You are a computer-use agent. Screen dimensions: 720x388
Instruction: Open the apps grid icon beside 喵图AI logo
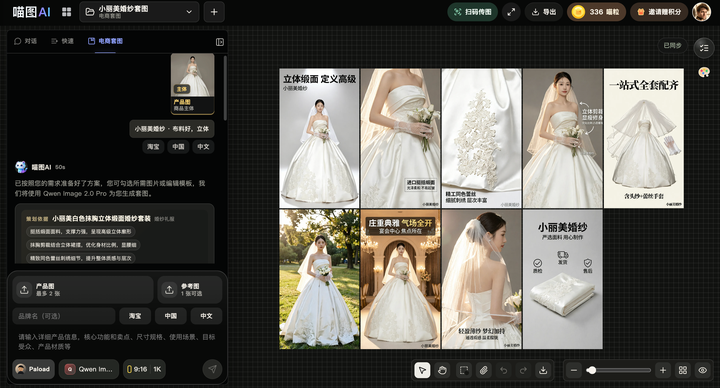(67, 12)
